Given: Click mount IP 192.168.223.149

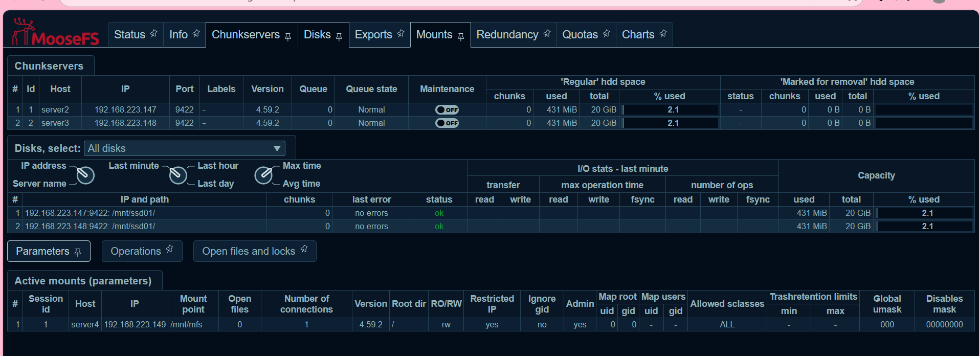Looking at the screenshot, I should coord(135,325).
